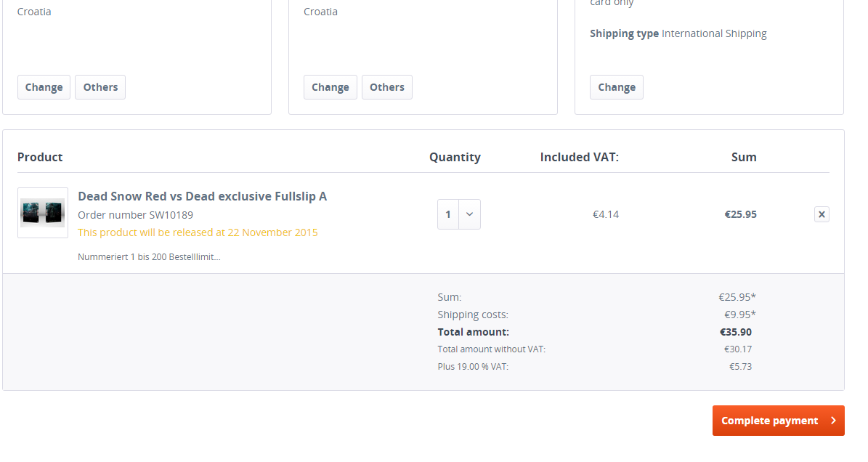Viewport: 868px width, 462px height.
Task: Click Others button in second address panel
Action: [387, 87]
